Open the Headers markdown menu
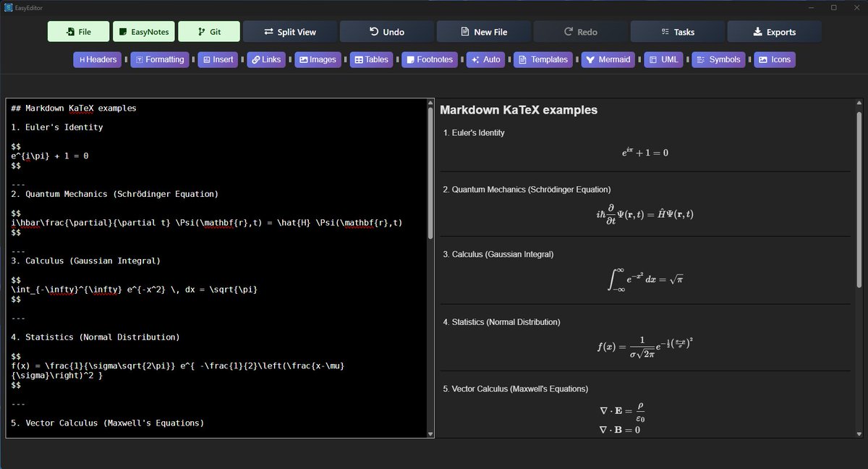Screen dimensions: 868x469 click(98, 59)
